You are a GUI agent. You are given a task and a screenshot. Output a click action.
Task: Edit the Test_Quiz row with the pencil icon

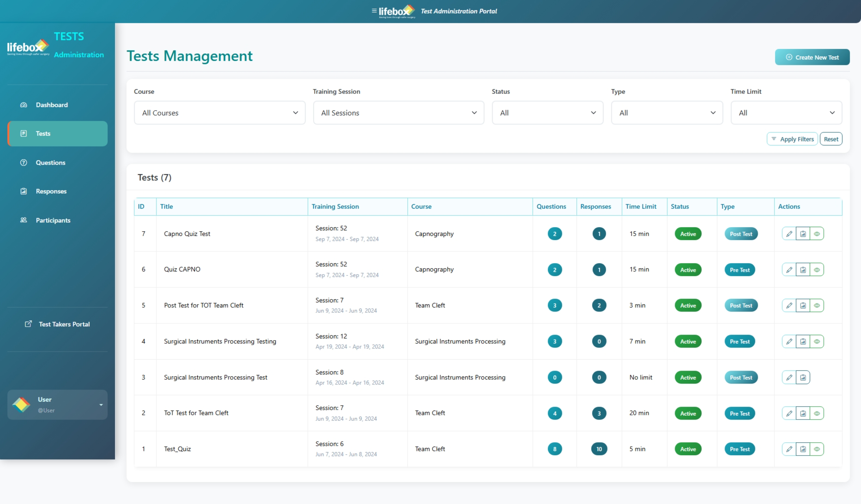[x=789, y=449]
